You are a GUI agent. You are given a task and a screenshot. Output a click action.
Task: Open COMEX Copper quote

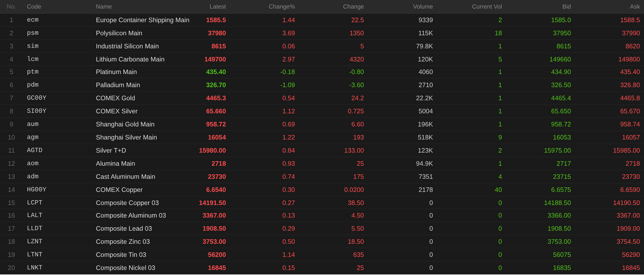click(x=322, y=190)
